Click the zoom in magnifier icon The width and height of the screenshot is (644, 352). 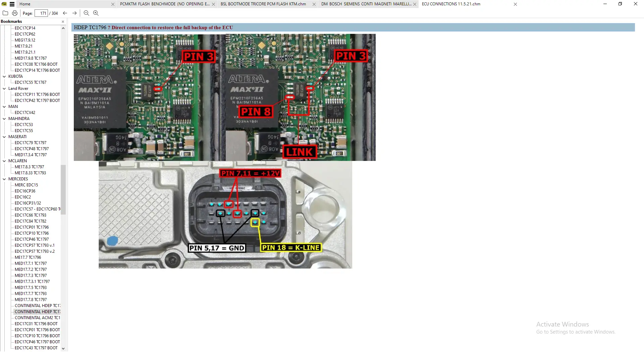(x=96, y=13)
